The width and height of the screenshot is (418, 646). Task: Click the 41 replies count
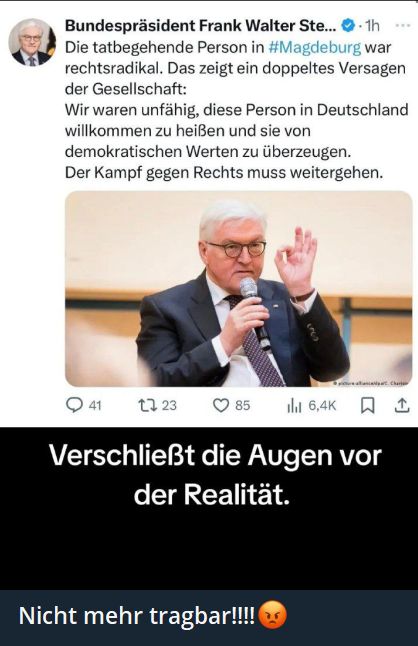coord(95,406)
